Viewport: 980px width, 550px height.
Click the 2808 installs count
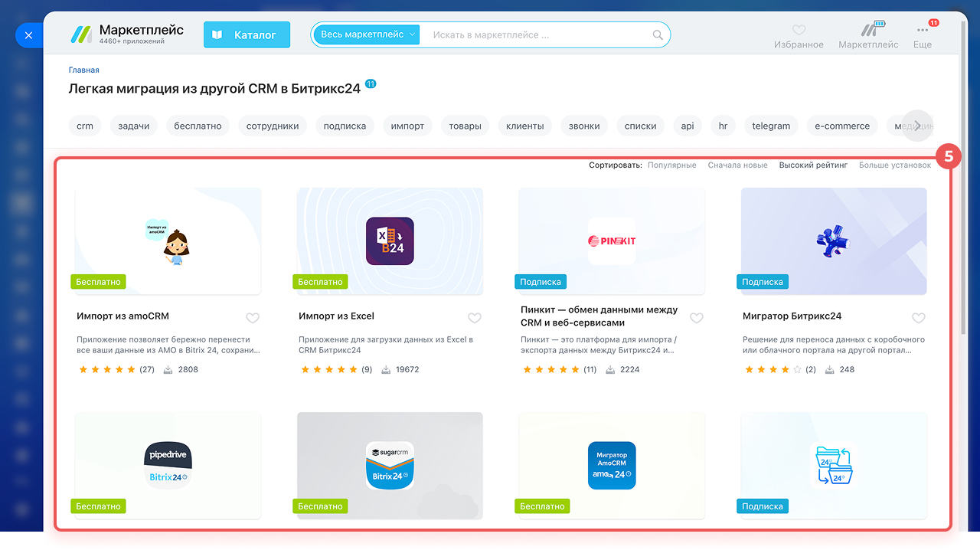188,369
